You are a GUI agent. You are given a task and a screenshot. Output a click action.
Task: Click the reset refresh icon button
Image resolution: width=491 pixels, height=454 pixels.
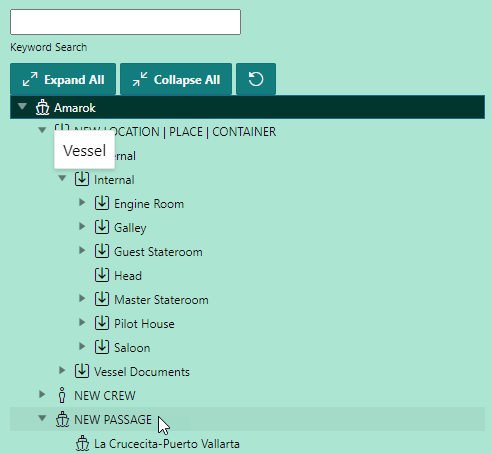click(x=256, y=79)
